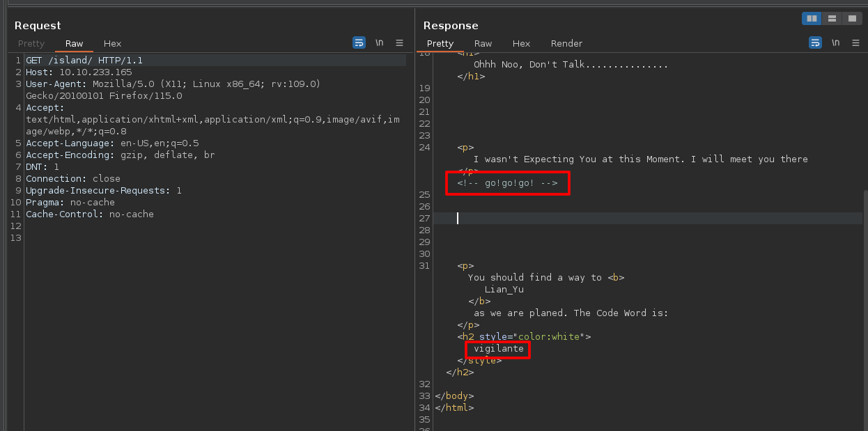
Task: Open the Request panel options menu
Action: [x=399, y=42]
